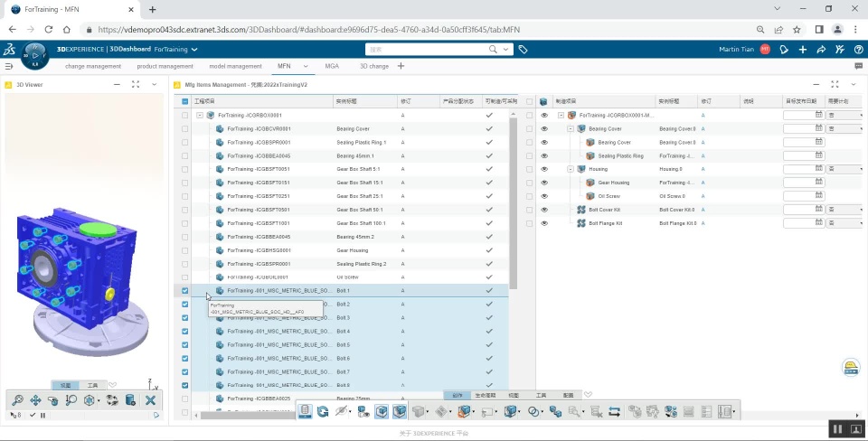
Task: Open the ForTraining dashboard dropdown
Action: [194, 49]
